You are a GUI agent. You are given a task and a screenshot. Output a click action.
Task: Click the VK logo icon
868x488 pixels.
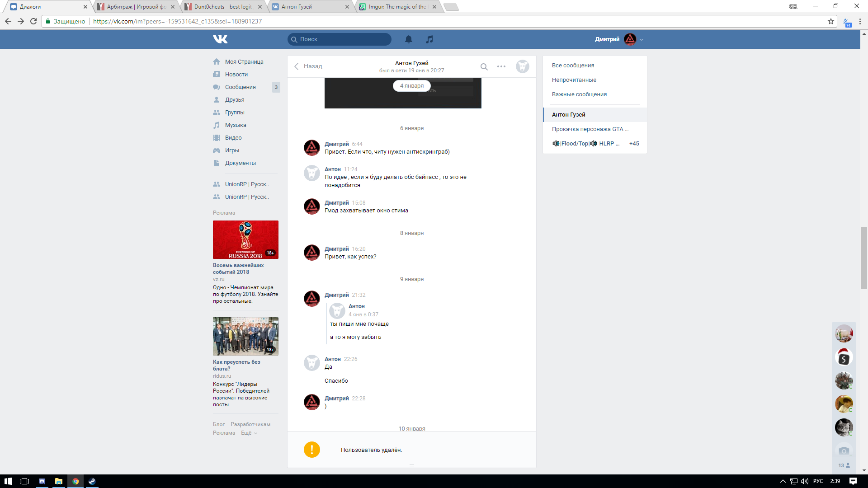[220, 39]
